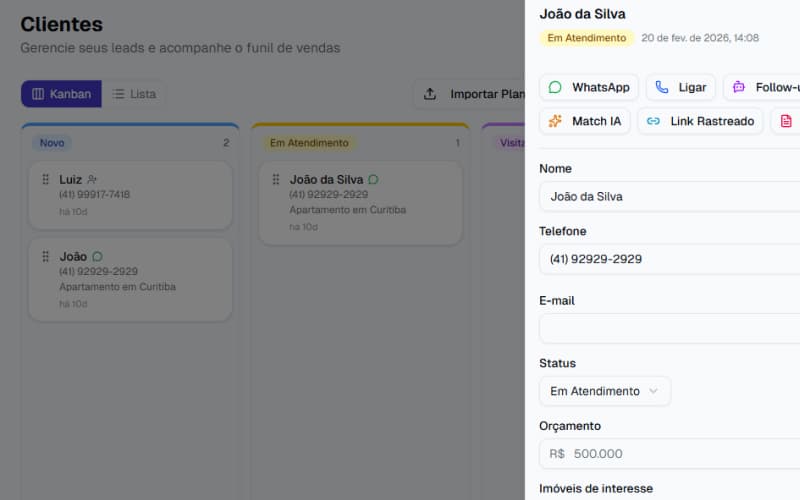Open WhatsApp chat with the client
This screenshot has height=500, width=800.
[x=589, y=87]
